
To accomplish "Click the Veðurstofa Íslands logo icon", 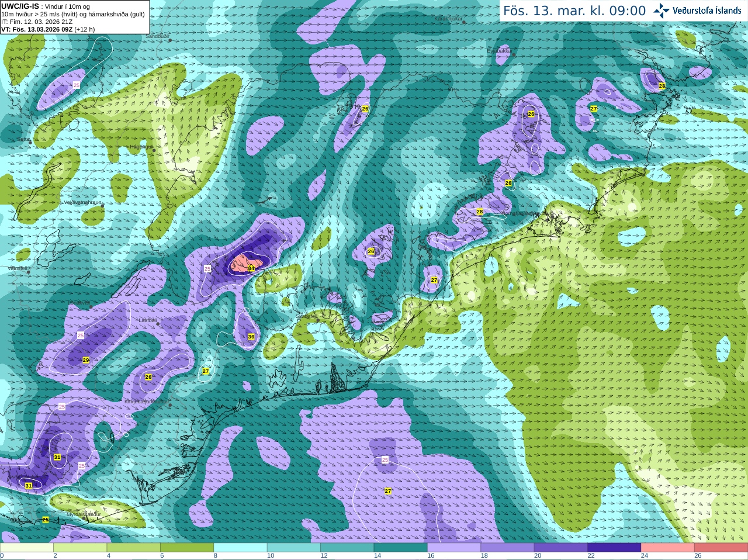I will point(662,11).
